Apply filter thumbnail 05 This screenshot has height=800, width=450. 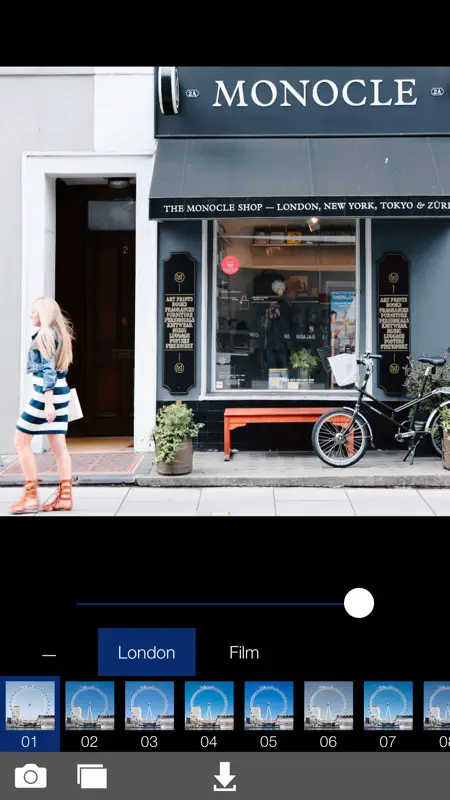[268, 714]
